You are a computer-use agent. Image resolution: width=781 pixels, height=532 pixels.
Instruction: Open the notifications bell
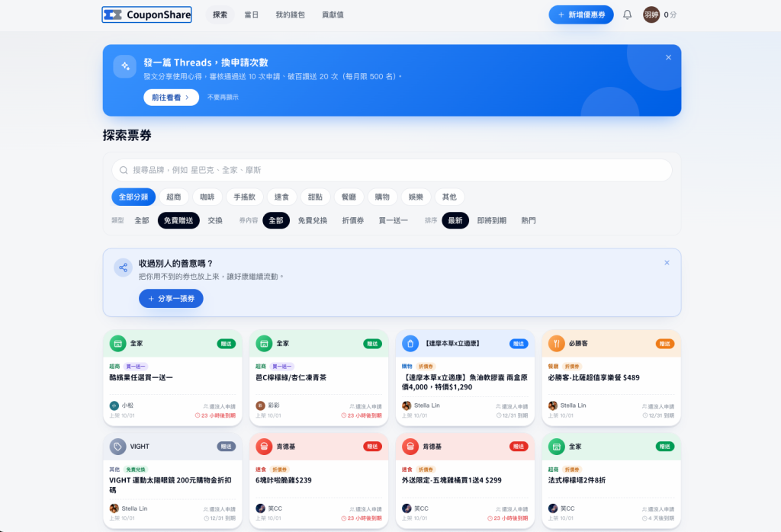pyautogui.click(x=628, y=15)
